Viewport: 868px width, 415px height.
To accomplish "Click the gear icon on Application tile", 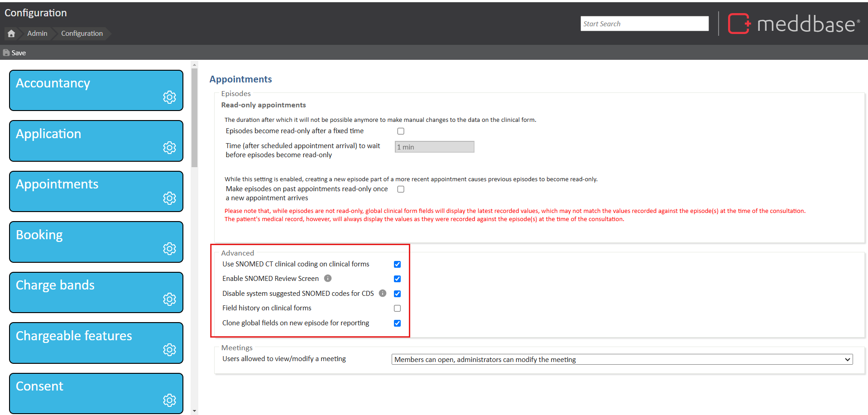I will (x=169, y=148).
